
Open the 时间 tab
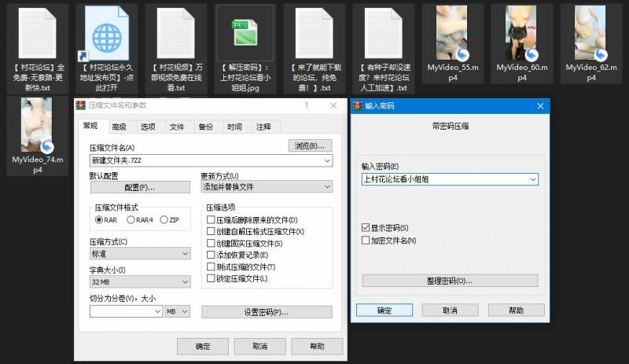click(x=234, y=127)
